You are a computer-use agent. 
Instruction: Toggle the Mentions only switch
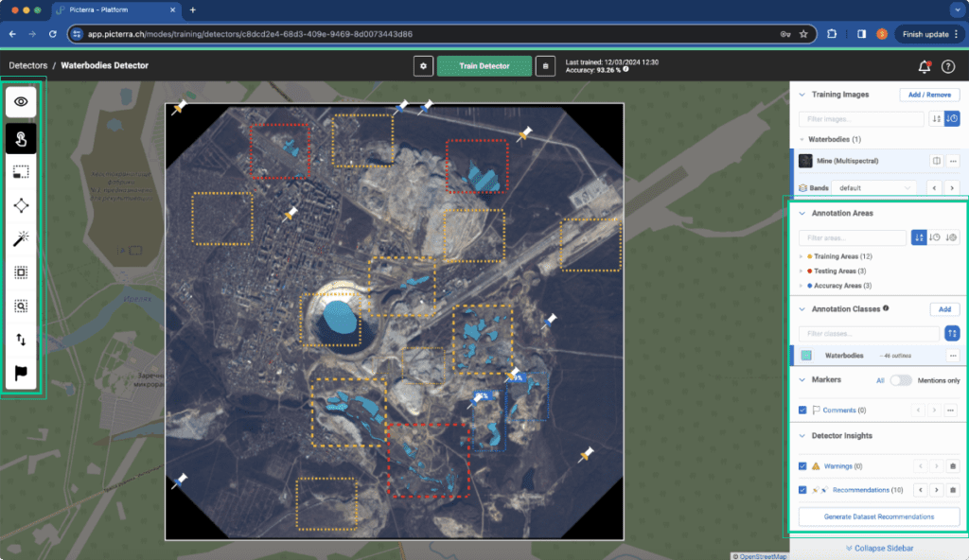tap(901, 380)
